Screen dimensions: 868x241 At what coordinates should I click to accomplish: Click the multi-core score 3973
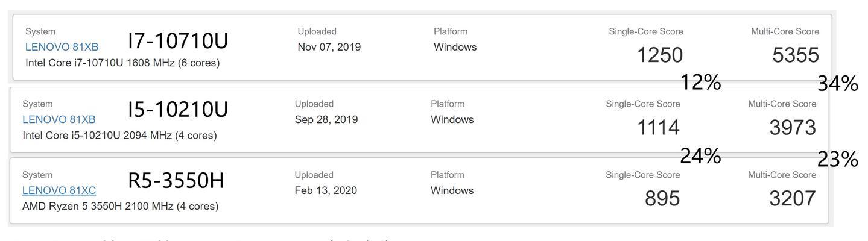click(793, 128)
